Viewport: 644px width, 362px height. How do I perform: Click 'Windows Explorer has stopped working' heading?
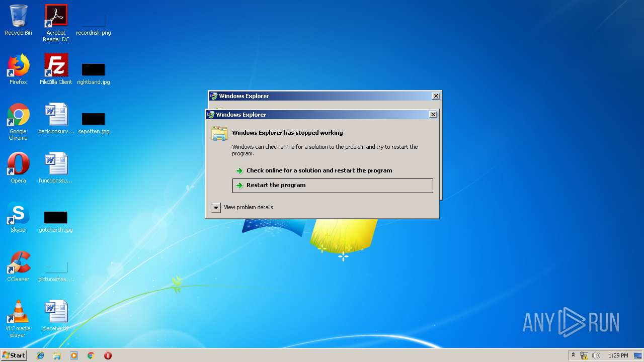coord(287,133)
